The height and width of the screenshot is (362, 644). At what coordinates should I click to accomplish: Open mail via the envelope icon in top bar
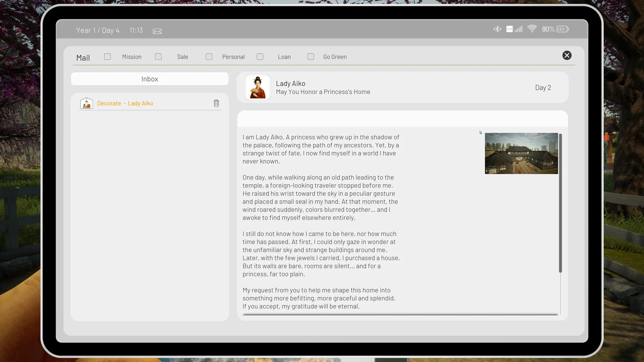click(x=157, y=31)
